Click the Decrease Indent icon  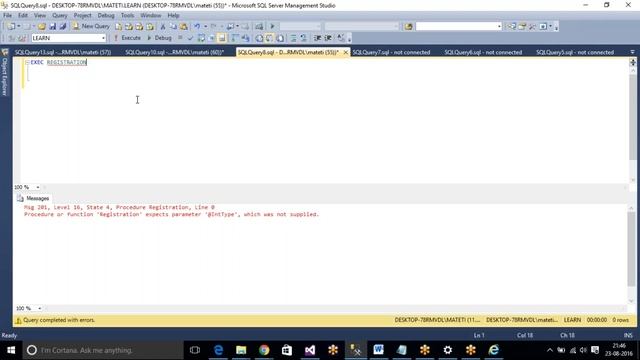coord(318,38)
